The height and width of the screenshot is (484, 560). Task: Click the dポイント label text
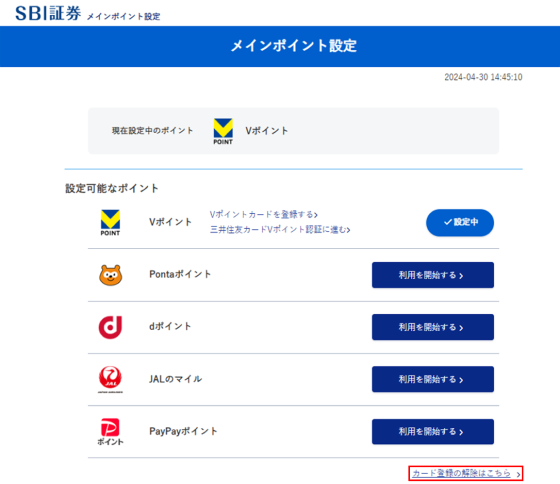tap(170, 326)
